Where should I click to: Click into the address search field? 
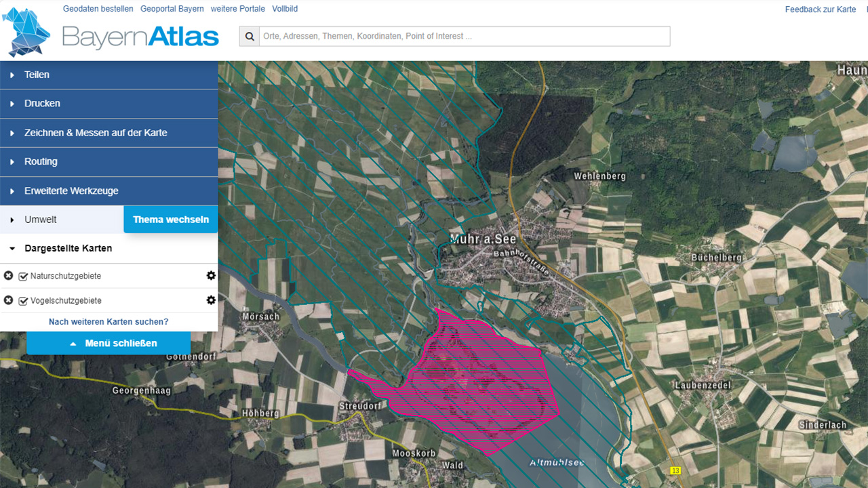[464, 37]
